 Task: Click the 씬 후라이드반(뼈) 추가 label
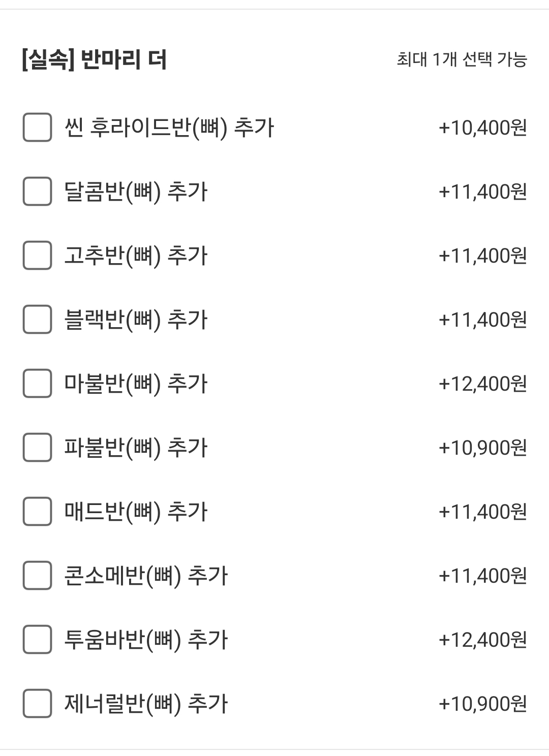pyautogui.click(x=169, y=128)
